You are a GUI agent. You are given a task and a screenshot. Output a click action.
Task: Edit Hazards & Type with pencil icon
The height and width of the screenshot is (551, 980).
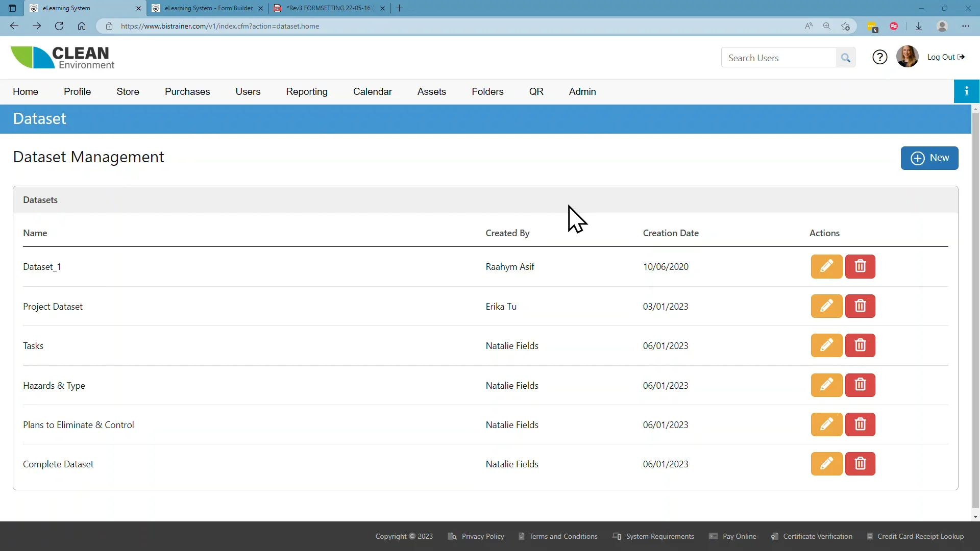click(826, 385)
